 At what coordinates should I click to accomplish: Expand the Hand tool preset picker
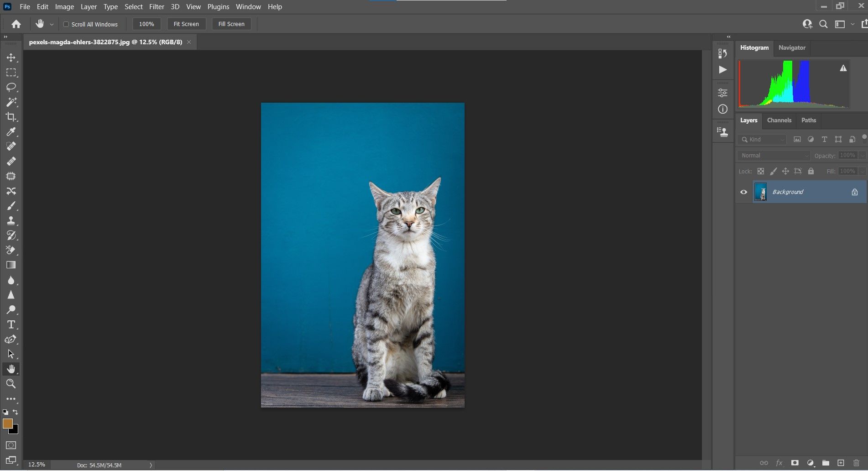[52, 24]
